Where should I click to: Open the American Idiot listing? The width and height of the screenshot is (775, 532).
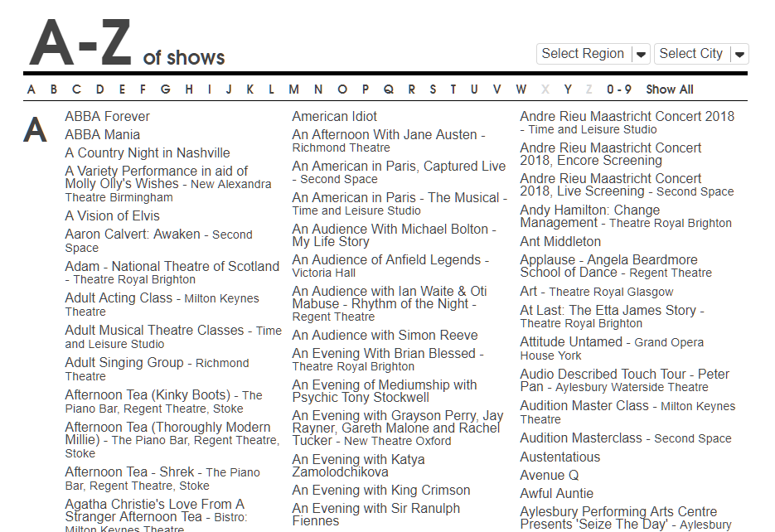(334, 116)
